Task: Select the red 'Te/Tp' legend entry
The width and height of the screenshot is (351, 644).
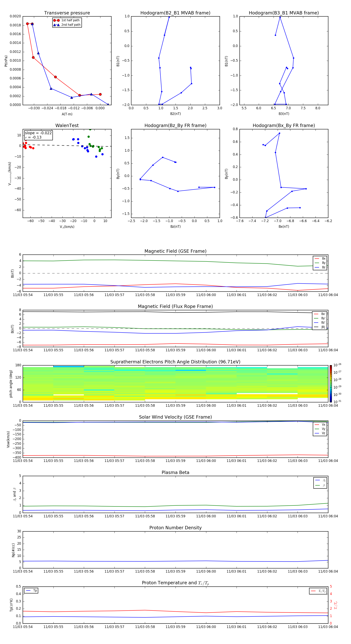Action: tap(318, 591)
